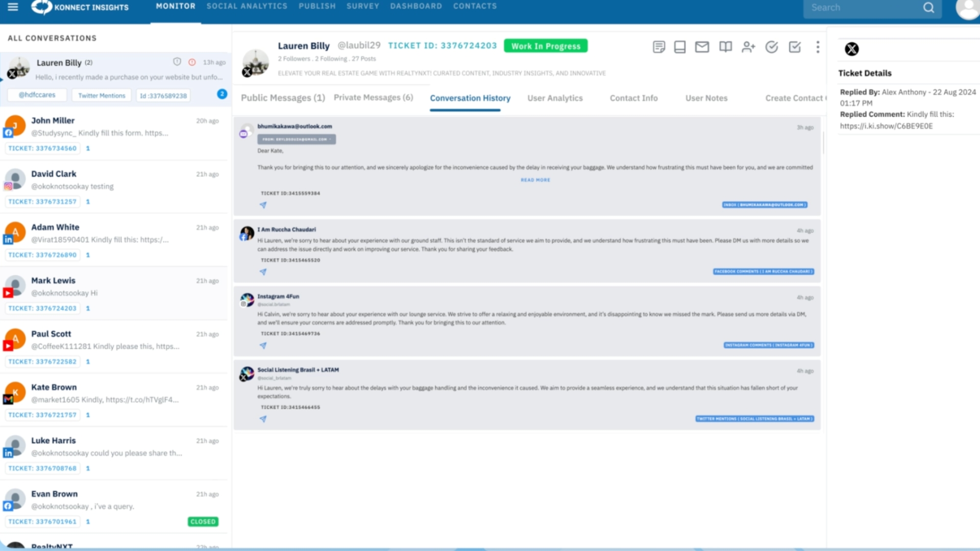Click the shield icon on Lauren Billy's conversation
Screen dimensions: 980x551
coord(177,61)
